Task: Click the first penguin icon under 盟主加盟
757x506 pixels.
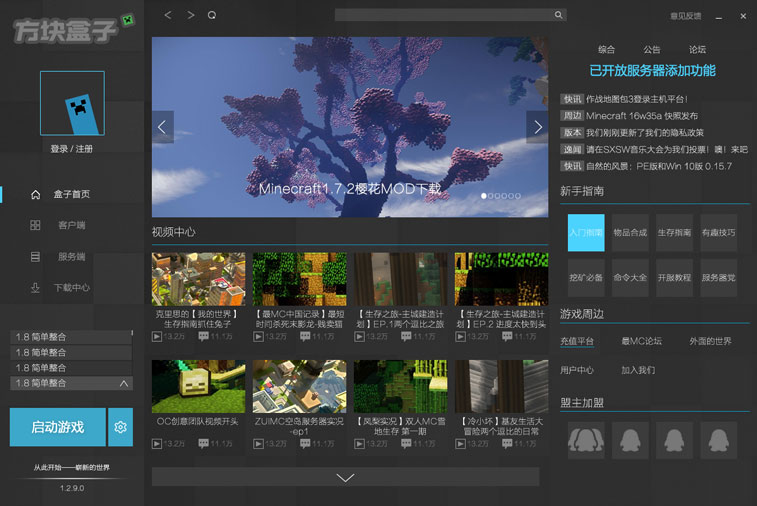Action: (x=585, y=439)
